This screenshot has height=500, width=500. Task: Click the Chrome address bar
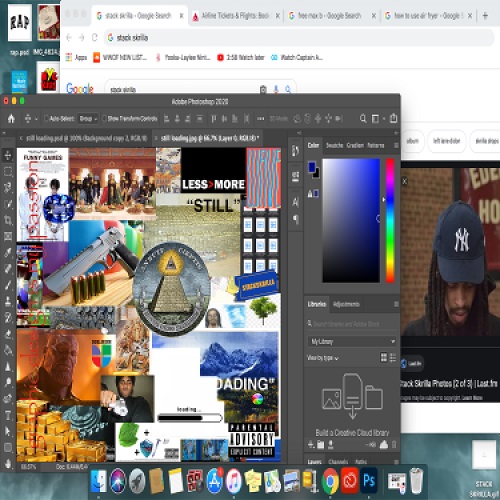[x=298, y=38]
